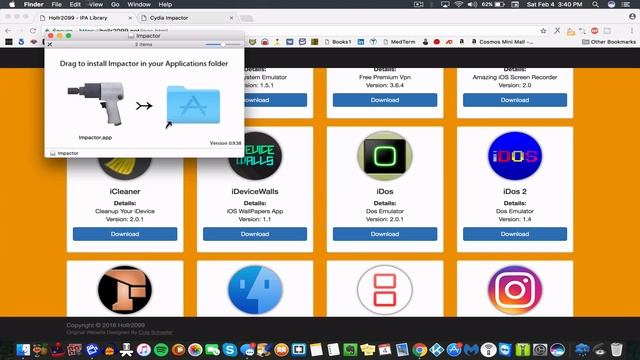640x360 pixels.
Task: Click the Applications folder alias in Impactor
Action: [x=193, y=105]
